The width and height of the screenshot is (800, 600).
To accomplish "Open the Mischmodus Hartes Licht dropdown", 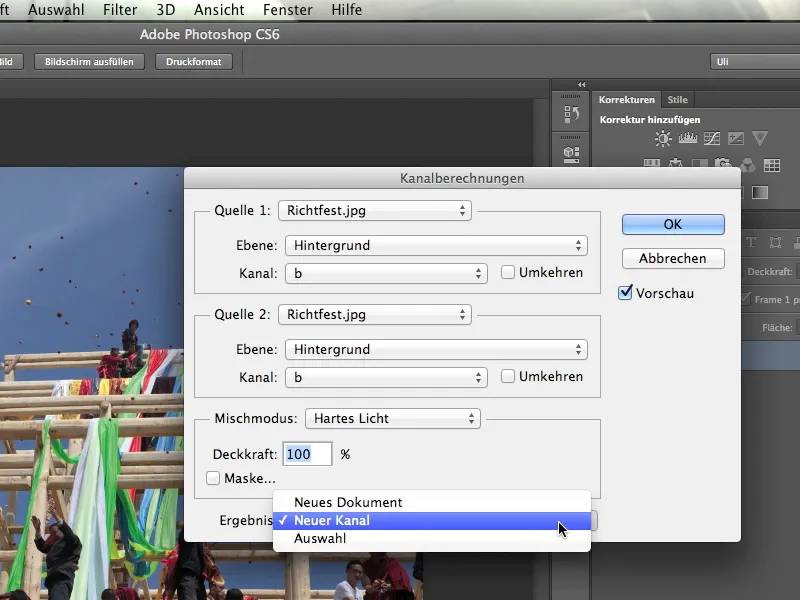I will (393, 418).
